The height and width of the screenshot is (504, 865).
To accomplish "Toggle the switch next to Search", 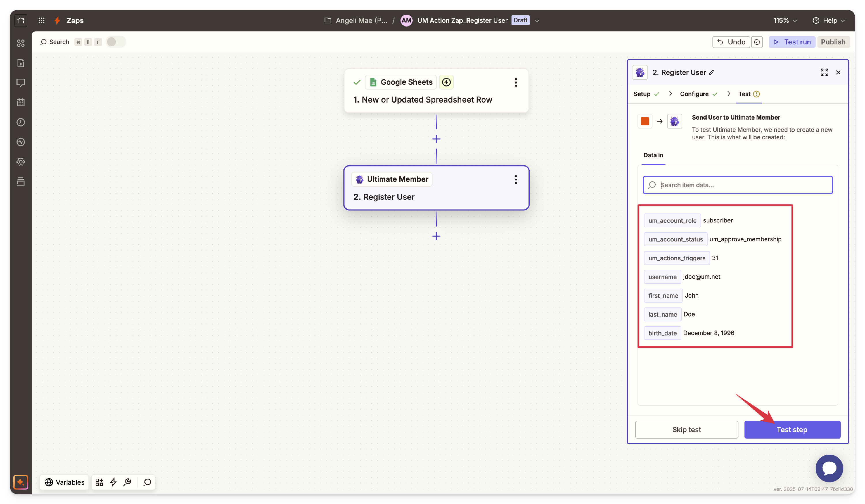I will (116, 42).
